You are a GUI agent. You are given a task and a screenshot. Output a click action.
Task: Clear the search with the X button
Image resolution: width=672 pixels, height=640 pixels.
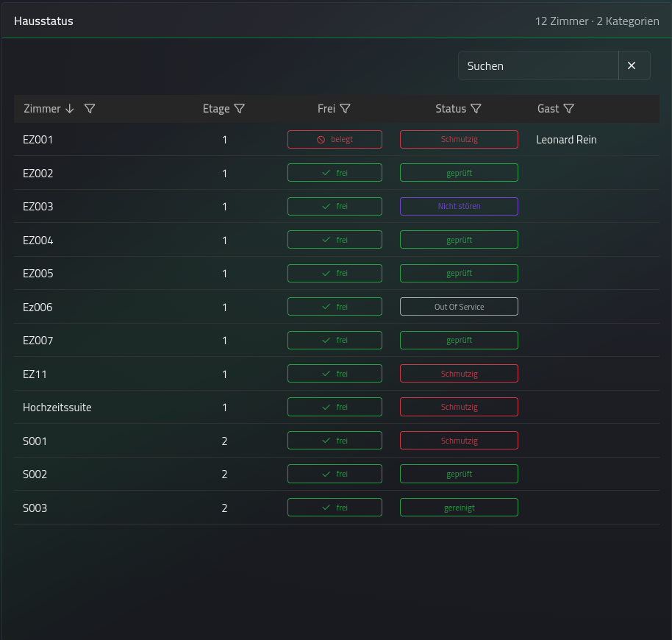[x=632, y=65]
